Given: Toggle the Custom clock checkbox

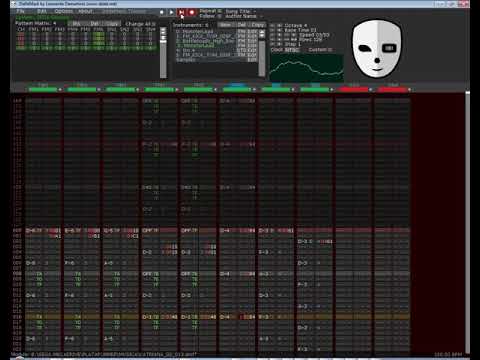Looking at the screenshot, I should [330, 50].
